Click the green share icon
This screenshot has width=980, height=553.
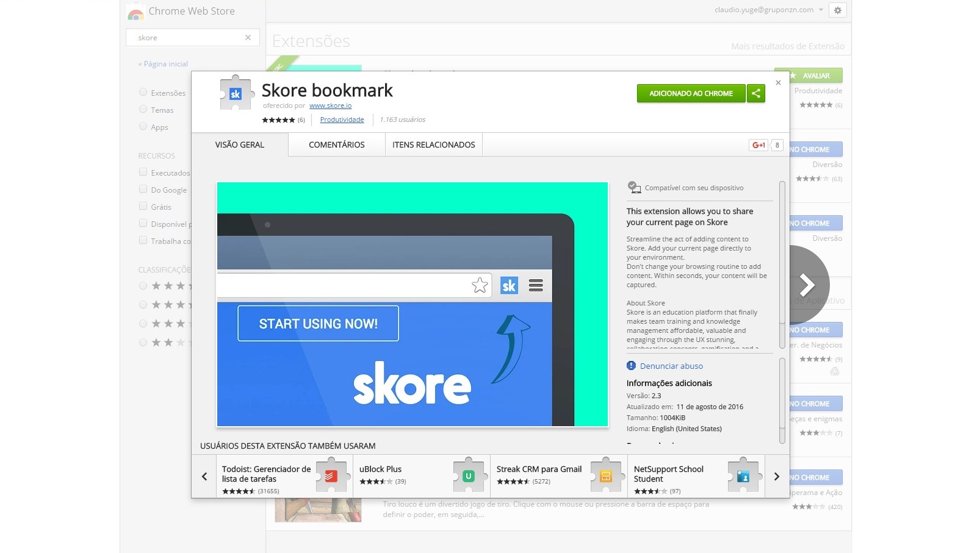[x=757, y=93]
